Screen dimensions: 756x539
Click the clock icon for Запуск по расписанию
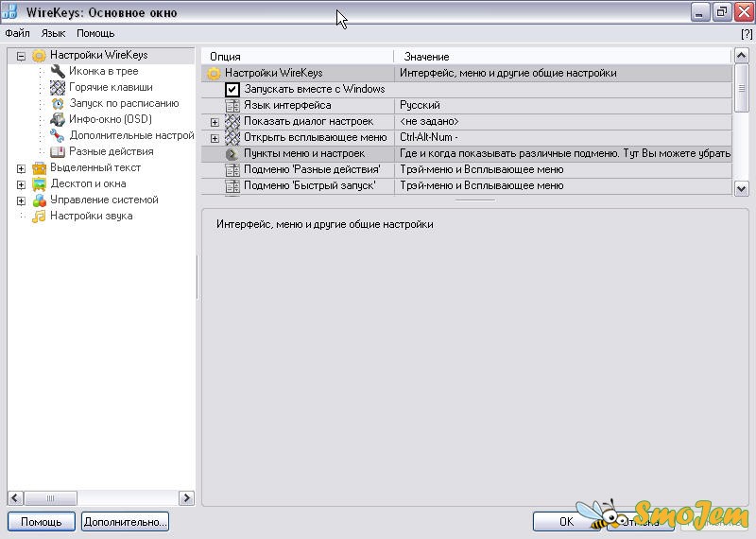click(x=58, y=103)
